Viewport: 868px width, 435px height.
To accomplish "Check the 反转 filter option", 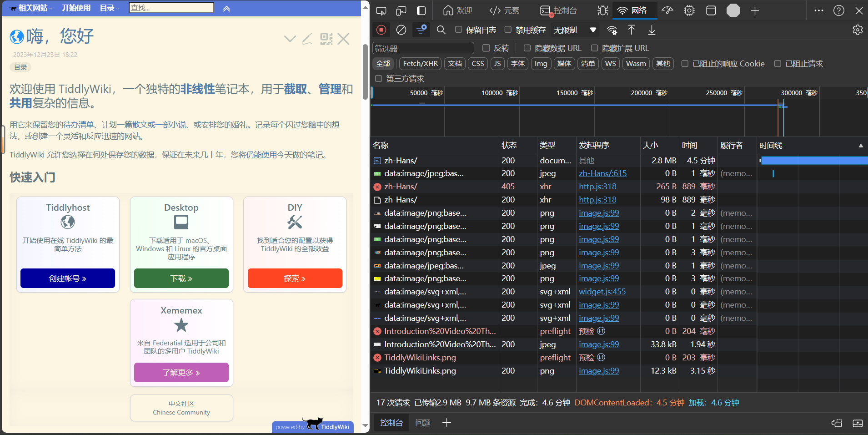I will 486,48.
